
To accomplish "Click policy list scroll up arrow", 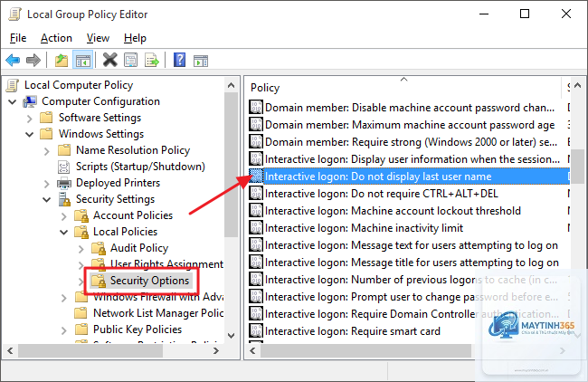I will (x=578, y=86).
